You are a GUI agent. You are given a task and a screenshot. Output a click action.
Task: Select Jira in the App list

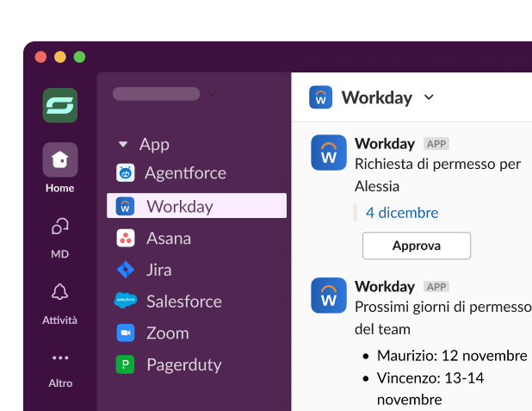coord(196,270)
